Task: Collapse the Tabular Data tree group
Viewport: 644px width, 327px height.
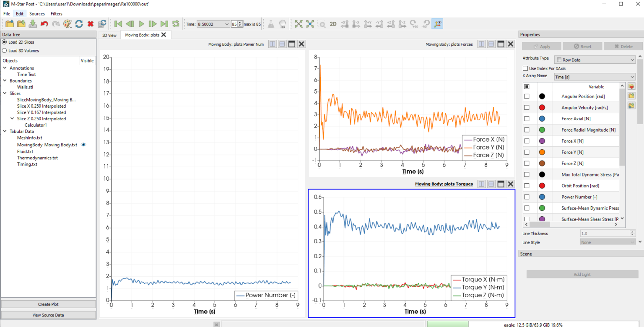Action: click(5, 131)
